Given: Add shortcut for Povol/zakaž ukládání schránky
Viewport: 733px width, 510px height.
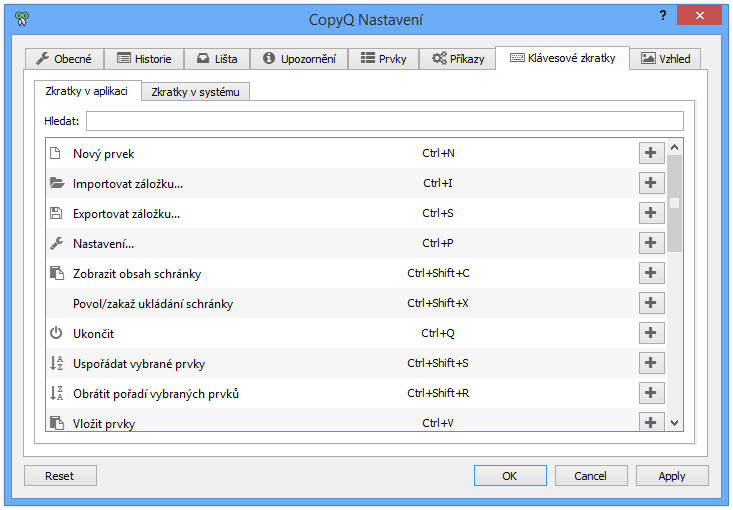Looking at the screenshot, I should (651, 302).
